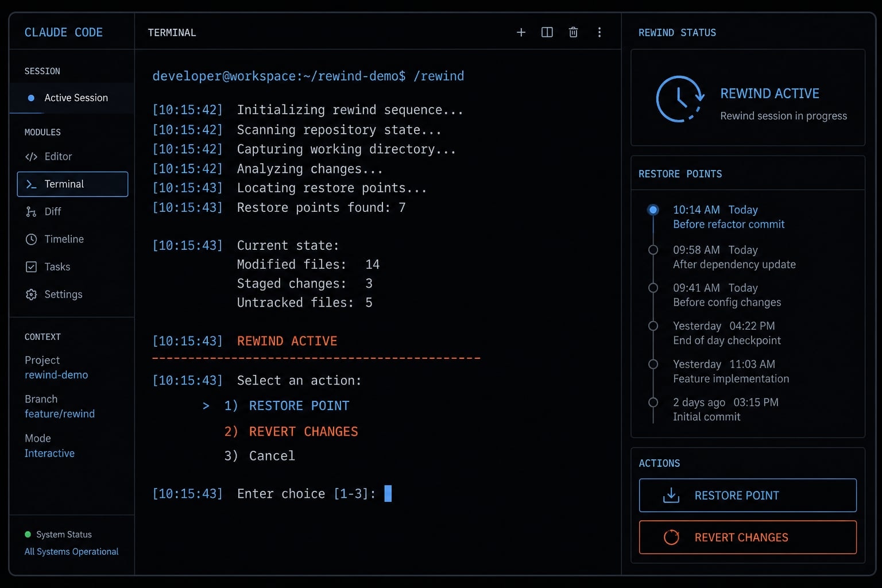
Task: Click the CLAUDE CODE title
Action: pyautogui.click(x=64, y=32)
